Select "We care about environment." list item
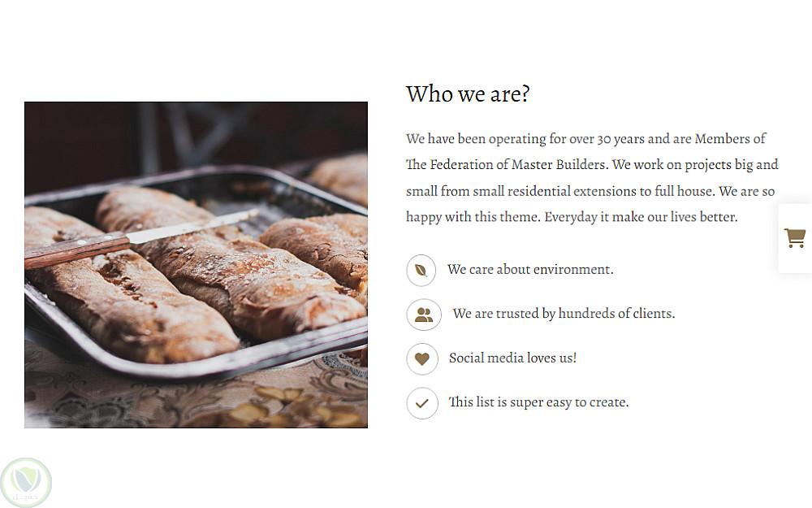This screenshot has height=508, width=812. 530,270
